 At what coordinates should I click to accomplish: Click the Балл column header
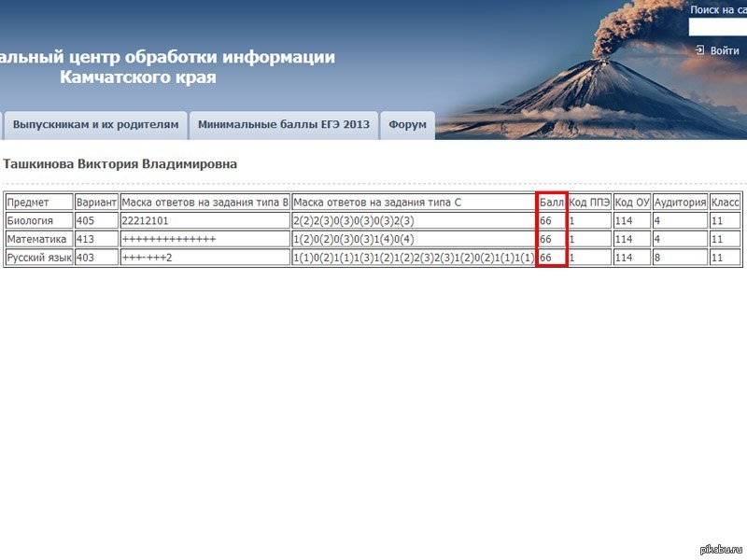[552, 203]
